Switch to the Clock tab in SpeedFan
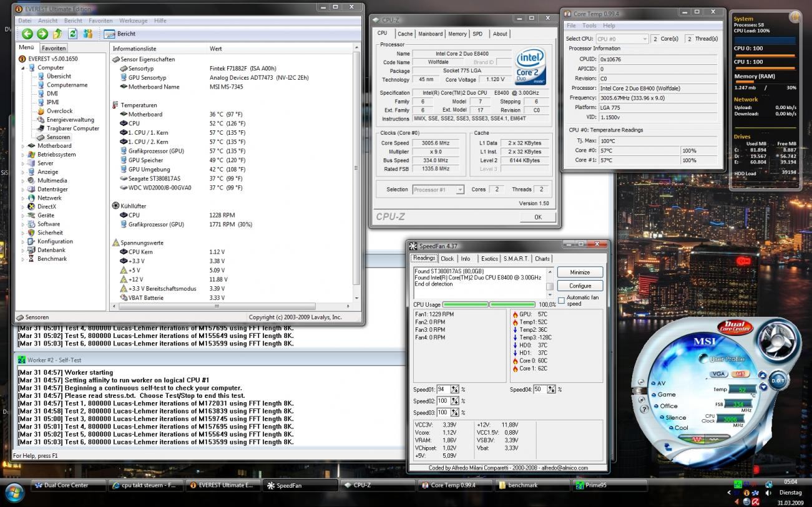 pyautogui.click(x=448, y=259)
